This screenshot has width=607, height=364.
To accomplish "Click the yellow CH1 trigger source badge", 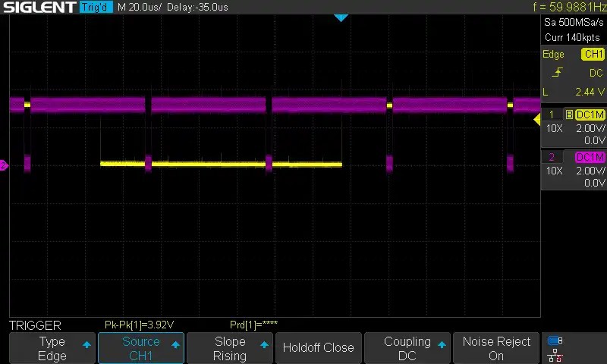I will pyautogui.click(x=593, y=55).
